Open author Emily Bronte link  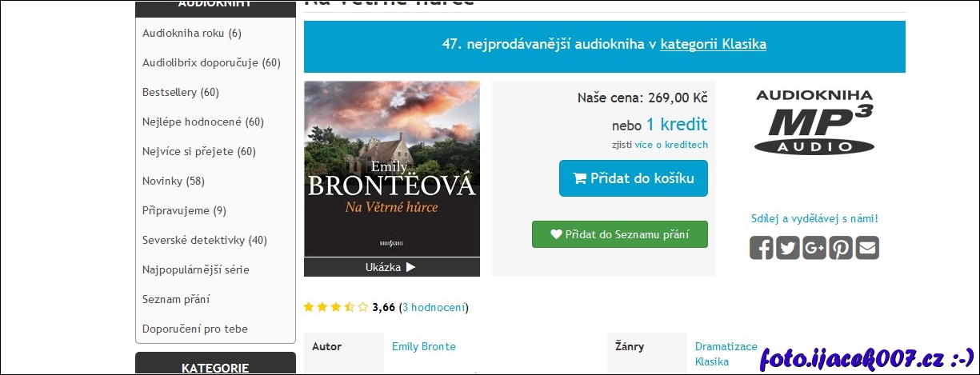click(x=424, y=346)
